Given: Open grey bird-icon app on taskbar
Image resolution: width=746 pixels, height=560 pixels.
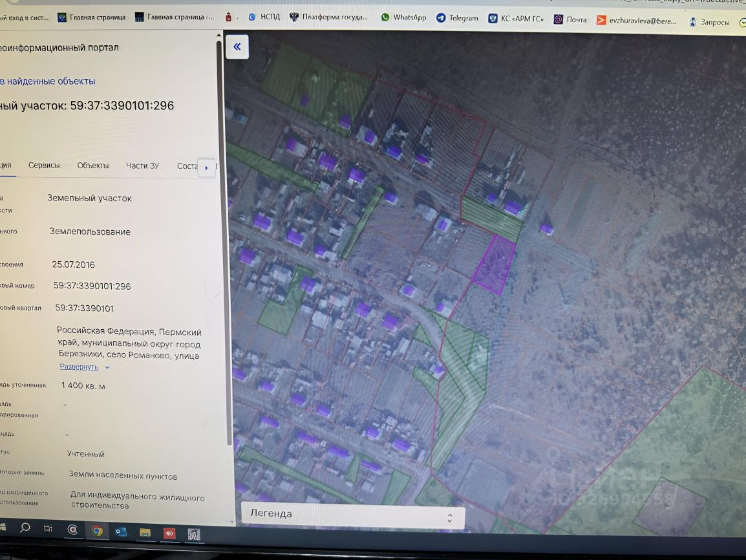Looking at the screenshot, I should pos(194,534).
